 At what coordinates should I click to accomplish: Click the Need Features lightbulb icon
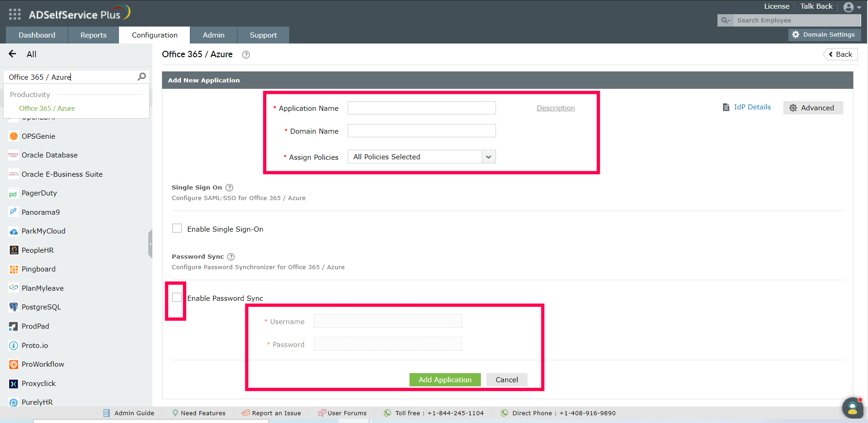[x=175, y=413]
